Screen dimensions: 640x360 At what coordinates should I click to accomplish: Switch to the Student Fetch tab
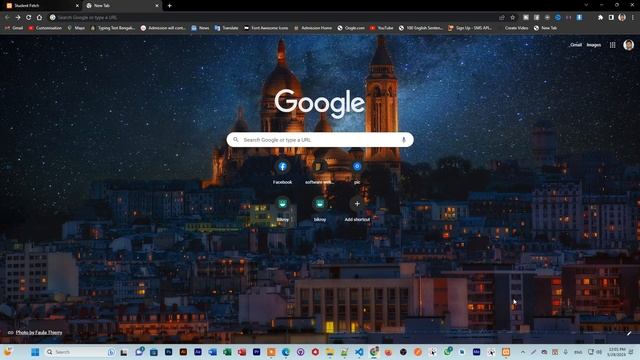coord(41,6)
